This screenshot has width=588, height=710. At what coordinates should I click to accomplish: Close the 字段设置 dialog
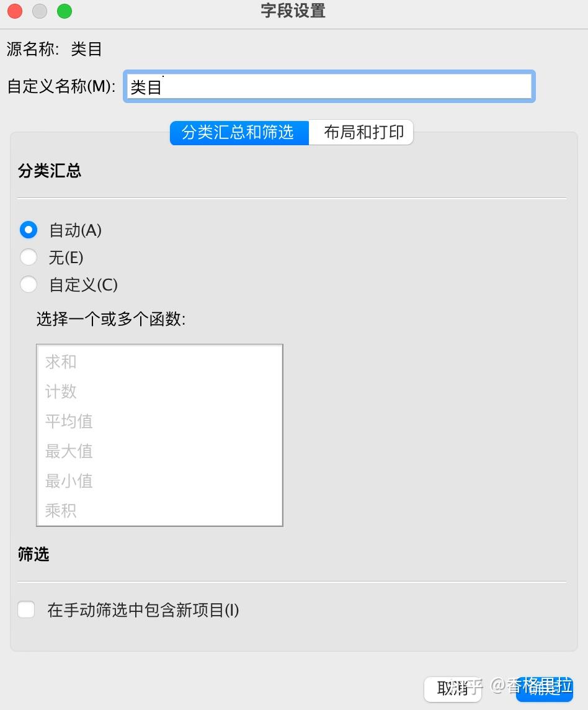(14, 11)
